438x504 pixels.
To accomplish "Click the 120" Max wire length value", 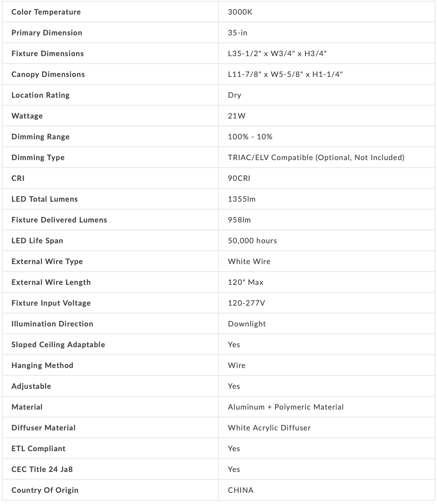I will (x=246, y=282).
